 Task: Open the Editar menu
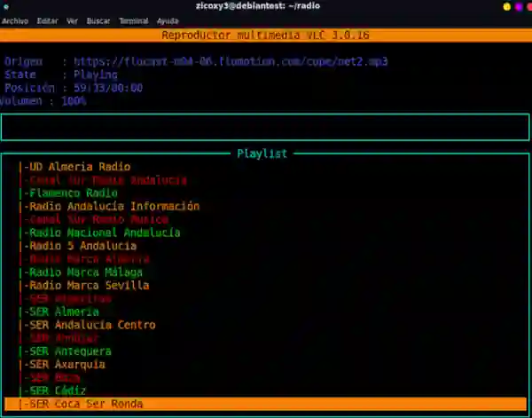[x=48, y=20]
